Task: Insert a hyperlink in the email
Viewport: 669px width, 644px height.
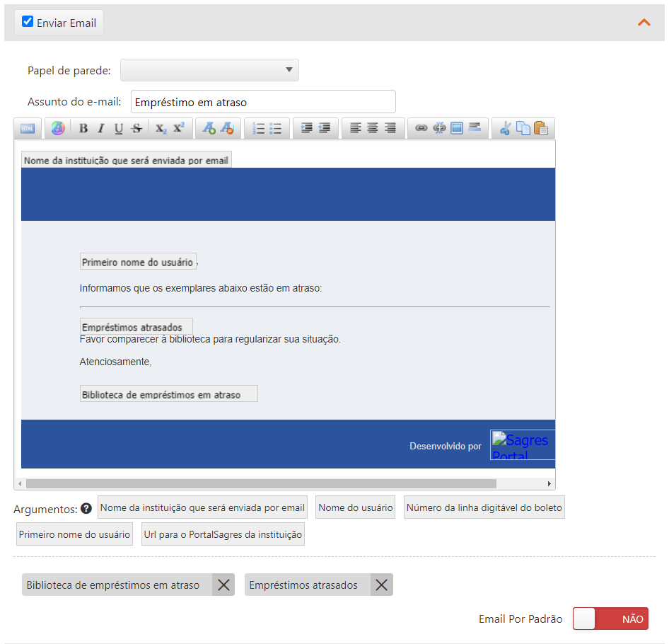Action: pyautogui.click(x=421, y=128)
